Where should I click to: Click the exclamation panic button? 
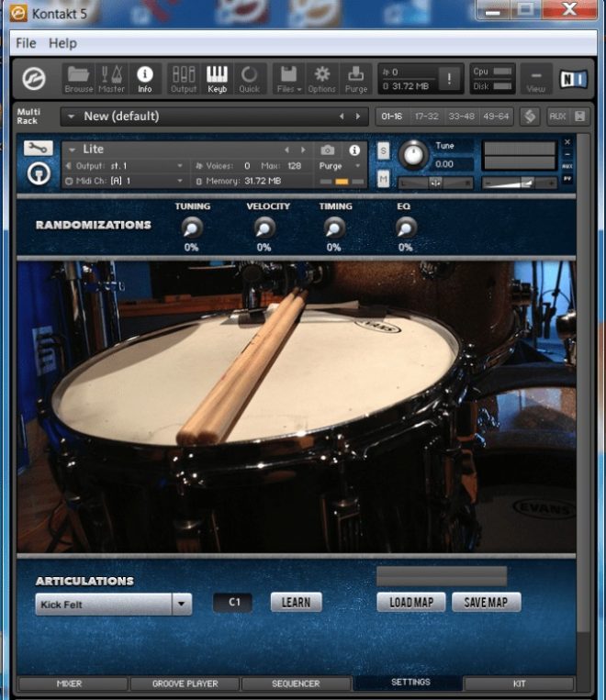(449, 79)
